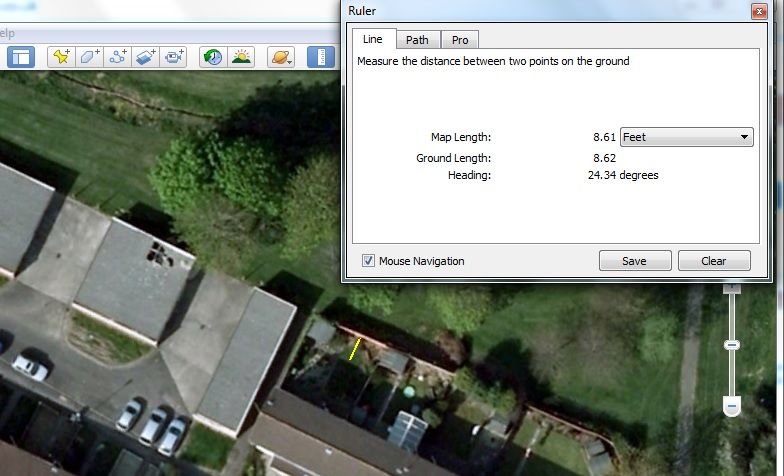Click the Ruler tool icon in toolbar
Image resolution: width=784 pixels, height=476 pixels.
point(320,57)
